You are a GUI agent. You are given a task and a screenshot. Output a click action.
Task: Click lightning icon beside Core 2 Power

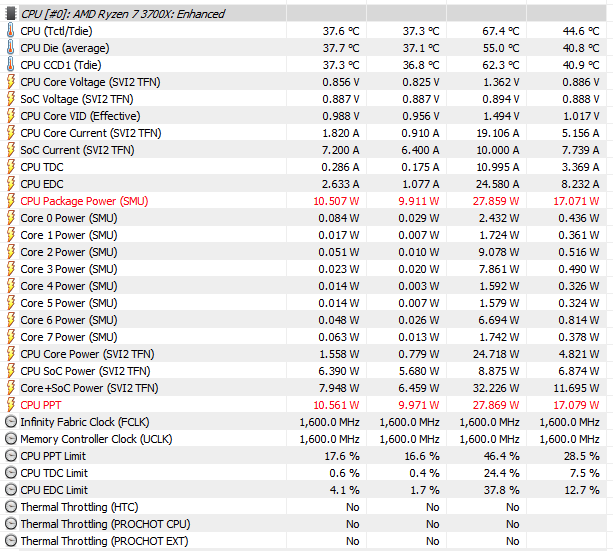tap(11, 252)
